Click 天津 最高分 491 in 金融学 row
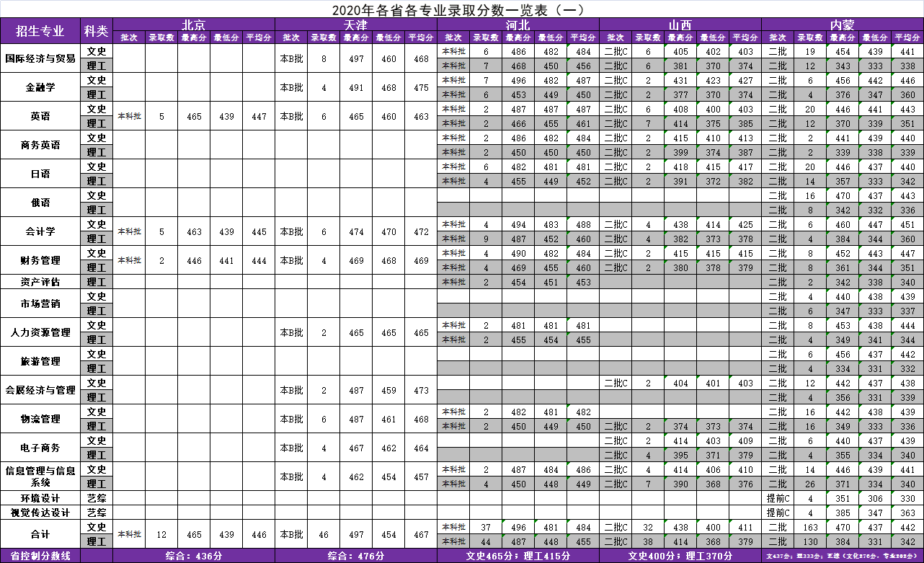Viewport: 924px width, 563px height. 356,87
